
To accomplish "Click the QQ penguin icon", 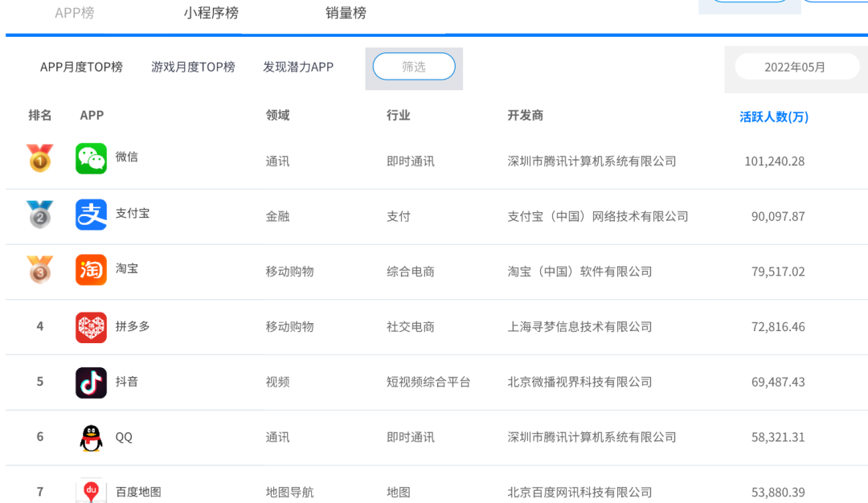I will [x=91, y=438].
